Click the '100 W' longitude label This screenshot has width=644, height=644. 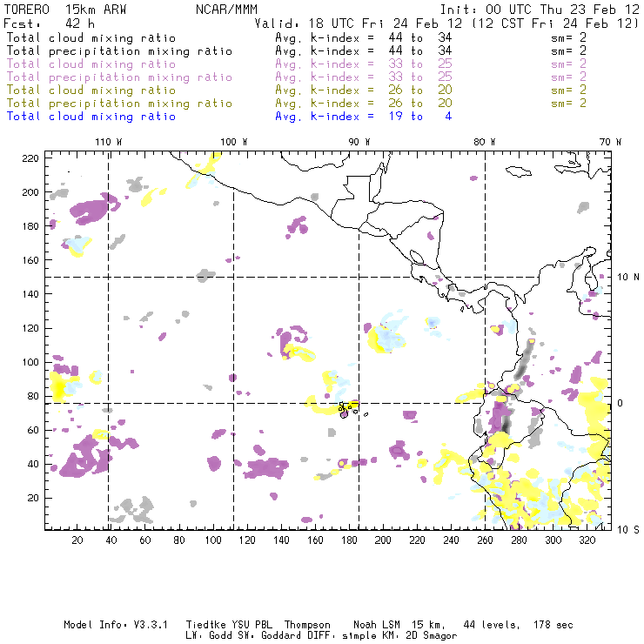(x=234, y=142)
